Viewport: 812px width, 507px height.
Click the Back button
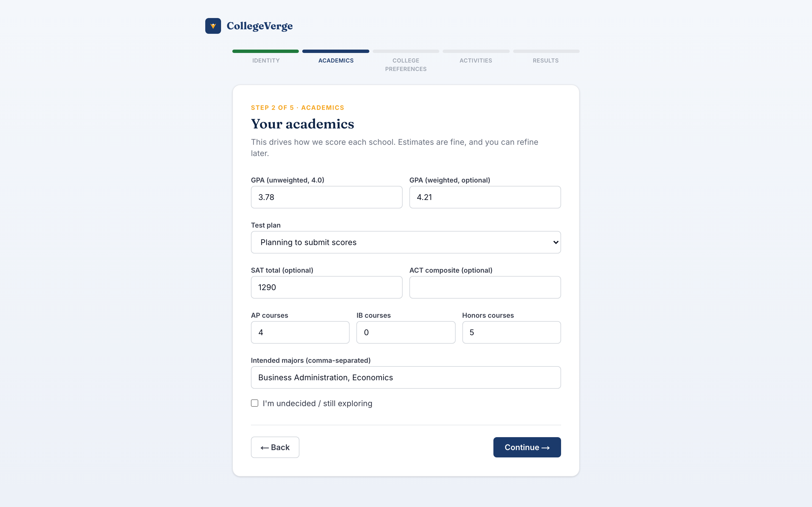pos(275,447)
